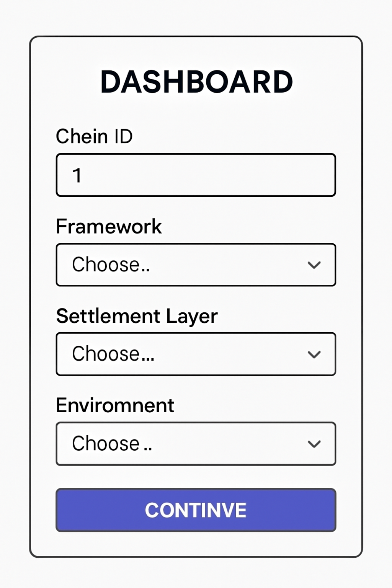Open the Enviromnent dropdown
Image resolution: width=392 pixels, height=588 pixels.
click(x=195, y=444)
